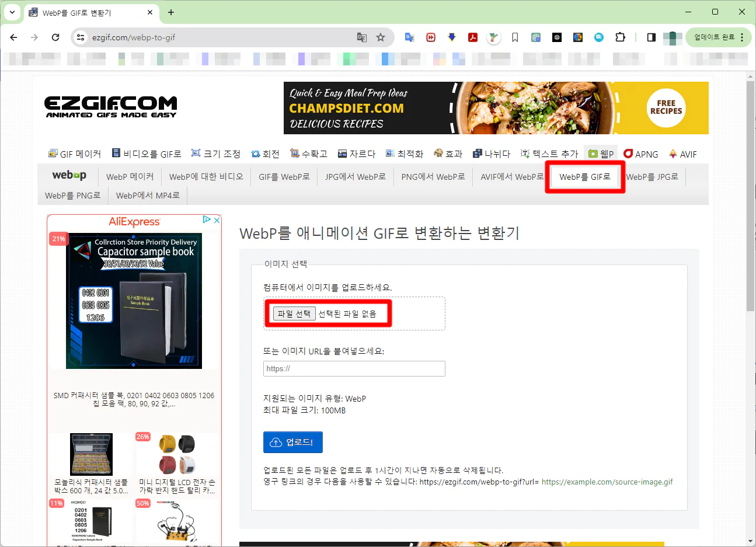Open the AliExpress logo in ad
Screen dimensions: 756x547
click(134, 222)
